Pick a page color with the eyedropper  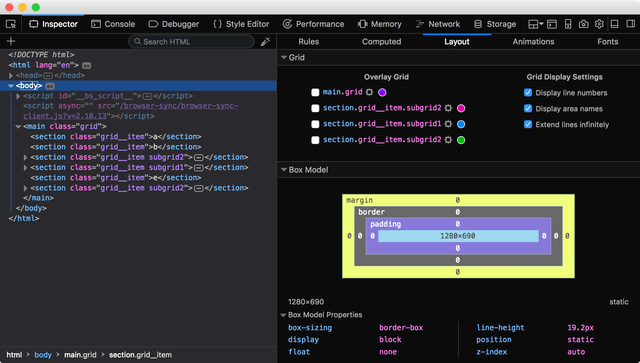click(265, 41)
